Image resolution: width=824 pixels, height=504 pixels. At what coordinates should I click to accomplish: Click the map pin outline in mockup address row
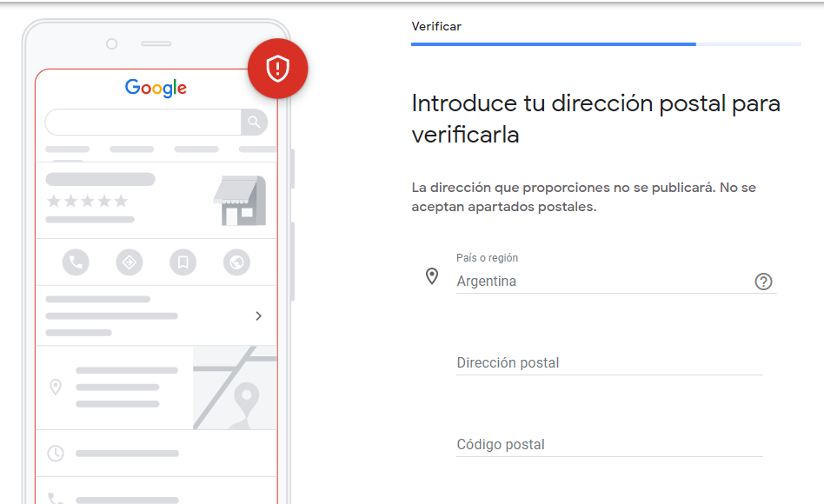click(x=55, y=387)
